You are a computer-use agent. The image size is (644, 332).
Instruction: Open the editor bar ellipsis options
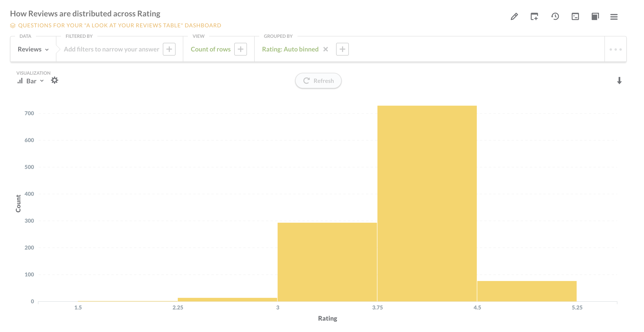click(x=615, y=49)
